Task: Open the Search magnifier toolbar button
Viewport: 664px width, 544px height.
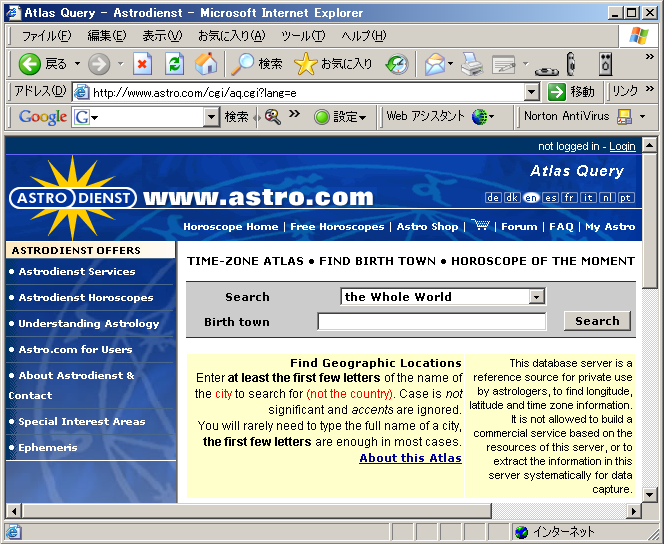Action: [x=256, y=64]
